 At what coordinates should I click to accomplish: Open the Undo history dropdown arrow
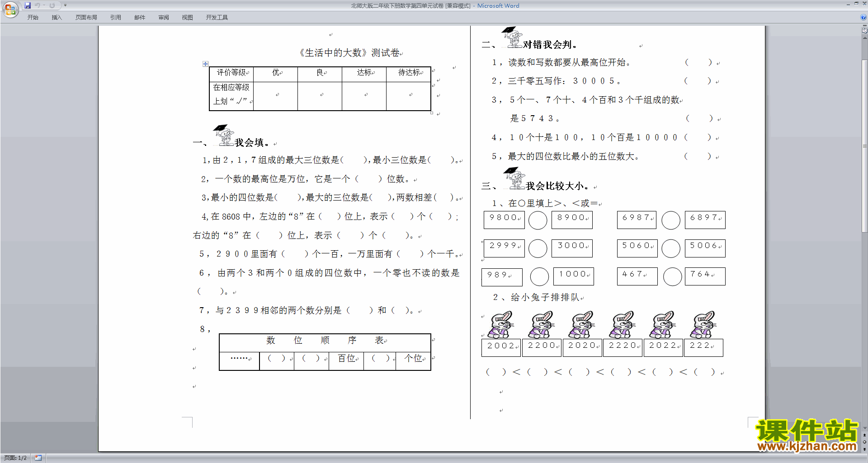(44, 5)
